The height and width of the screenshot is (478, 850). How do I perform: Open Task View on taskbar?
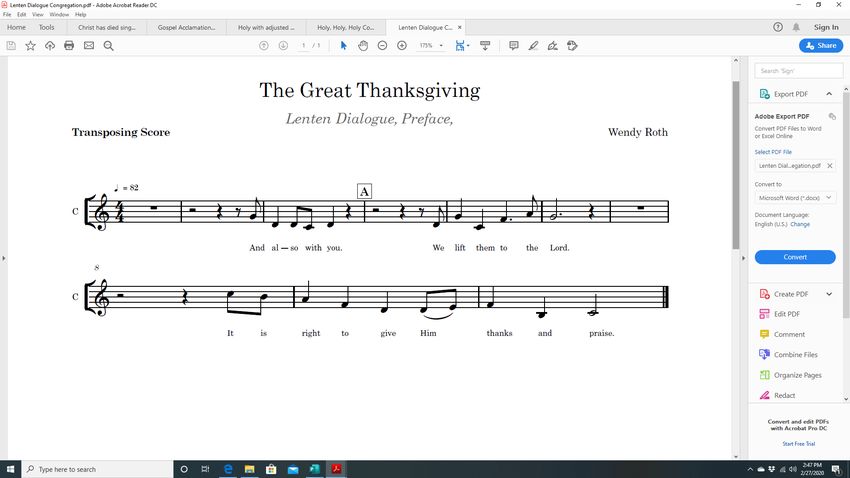coord(205,469)
